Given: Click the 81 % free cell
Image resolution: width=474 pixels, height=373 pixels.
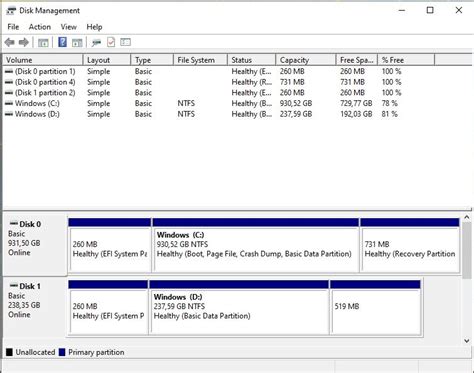Looking at the screenshot, I should (390, 114).
